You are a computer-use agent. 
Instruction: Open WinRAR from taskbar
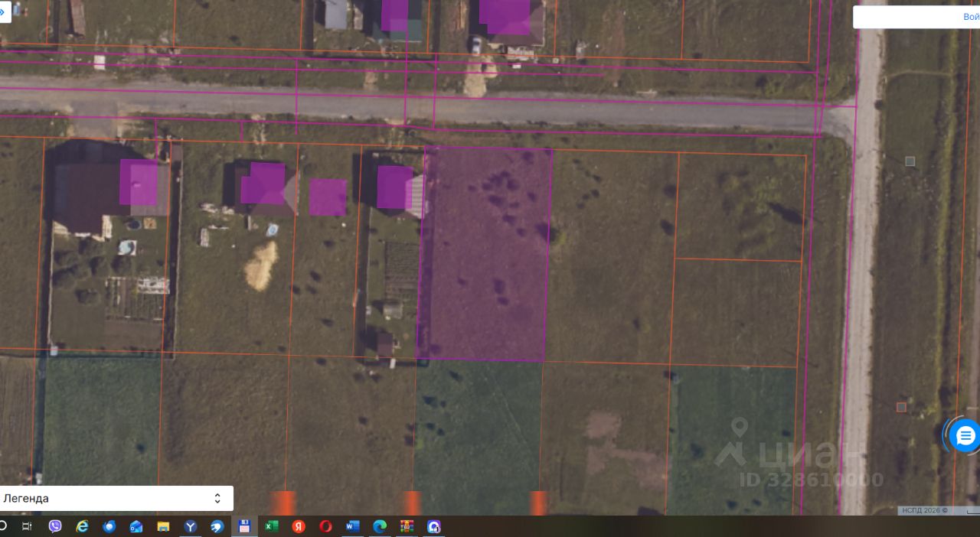407,526
